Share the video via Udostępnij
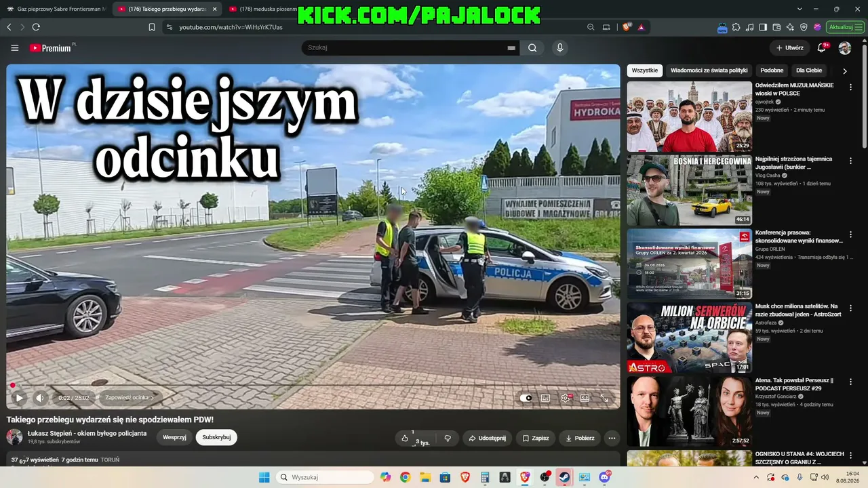 (x=487, y=439)
